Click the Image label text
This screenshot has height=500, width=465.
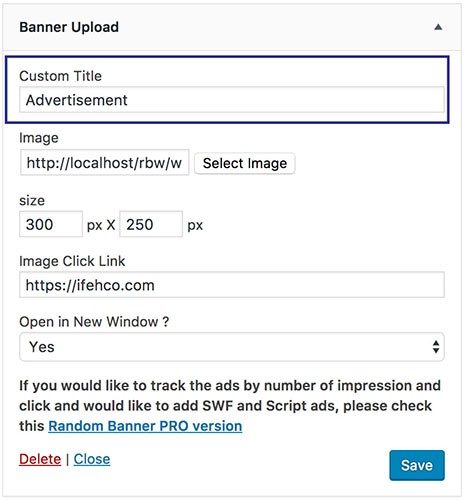[x=39, y=138]
